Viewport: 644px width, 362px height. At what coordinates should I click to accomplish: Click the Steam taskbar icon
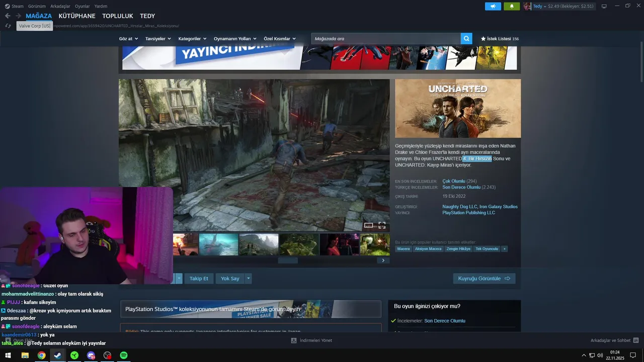pyautogui.click(x=58, y=355)
